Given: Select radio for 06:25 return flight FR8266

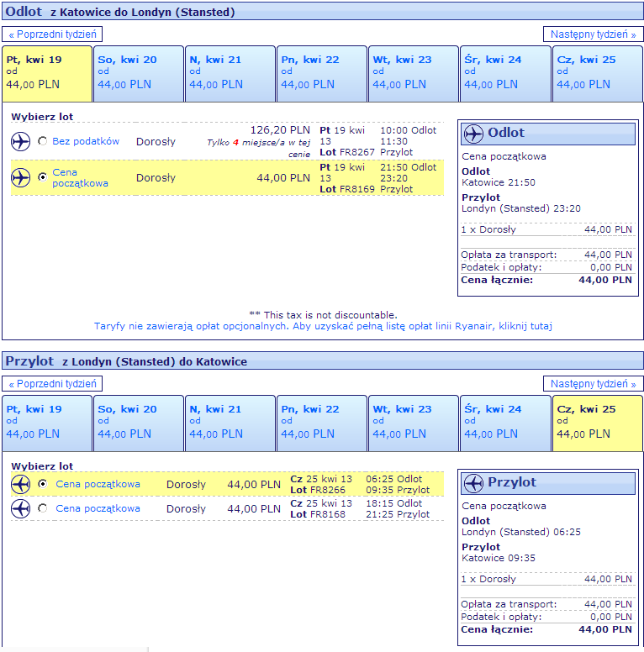Looking at the screenshot, I should [x=42, y=484].
